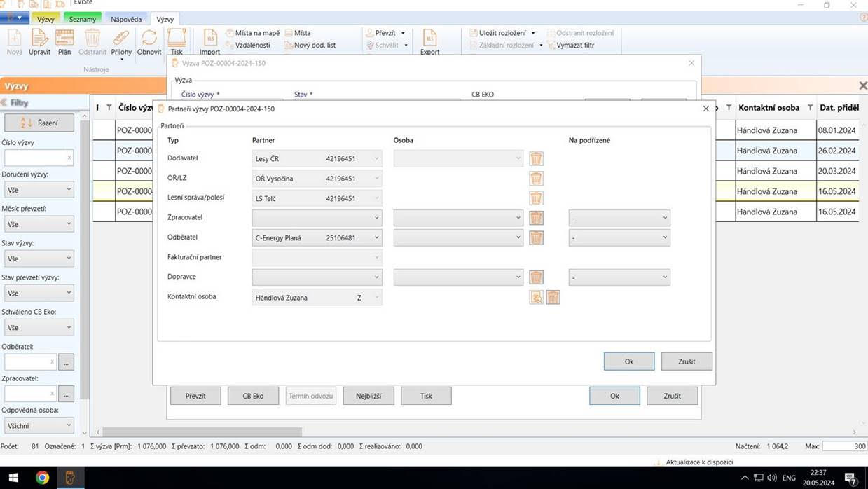The image size is (868, 489).
Task: Click search icon beside Kontaktní osoba trash
Action: click(x=536, y=298)
